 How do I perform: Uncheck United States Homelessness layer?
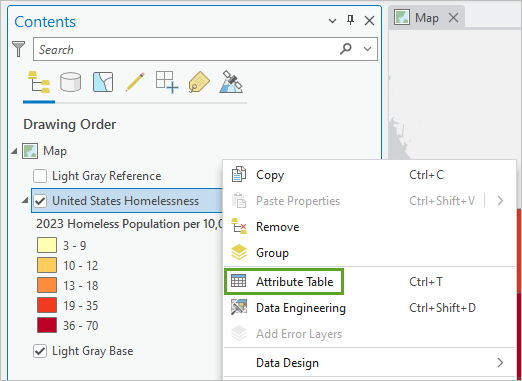coord(40,201)
